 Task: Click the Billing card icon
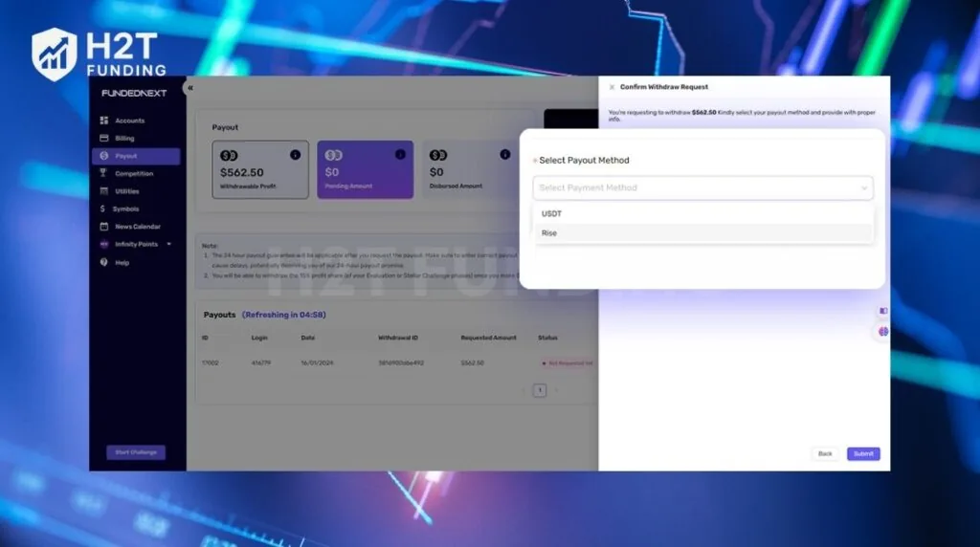(x=103, y=138)
